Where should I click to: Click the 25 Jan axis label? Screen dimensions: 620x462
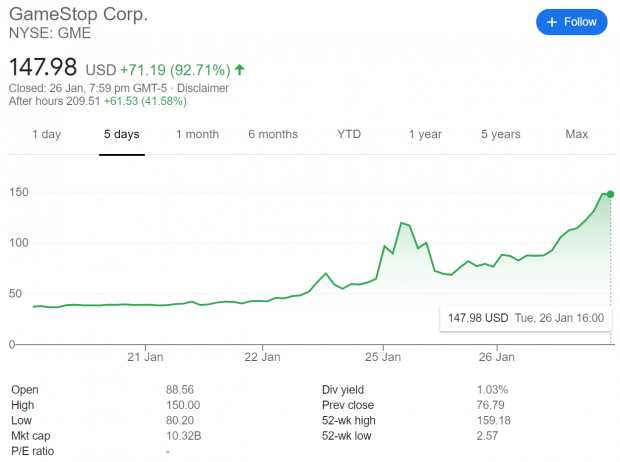pos(383,357)
